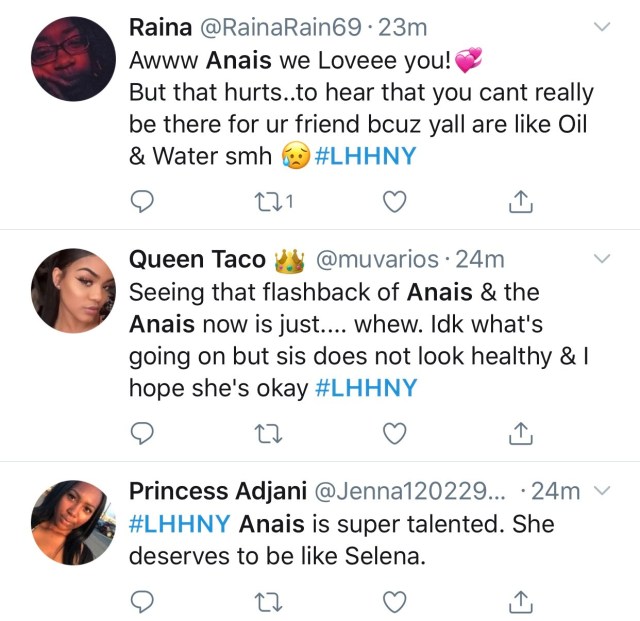Image resolution: width=640 pixels, height=621 pixels.
Task: Expand options menu on Queen Taco's tweet
Action: point(602,259)
